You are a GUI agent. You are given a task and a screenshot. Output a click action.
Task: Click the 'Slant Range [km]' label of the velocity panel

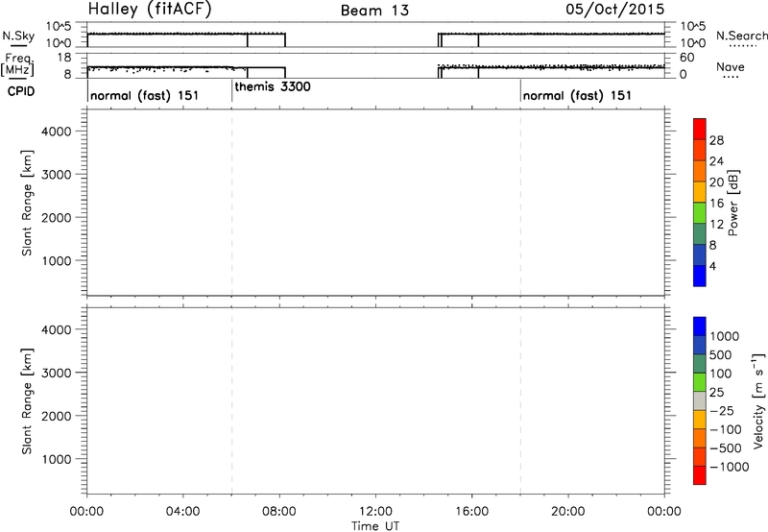(x=27, y=401)
